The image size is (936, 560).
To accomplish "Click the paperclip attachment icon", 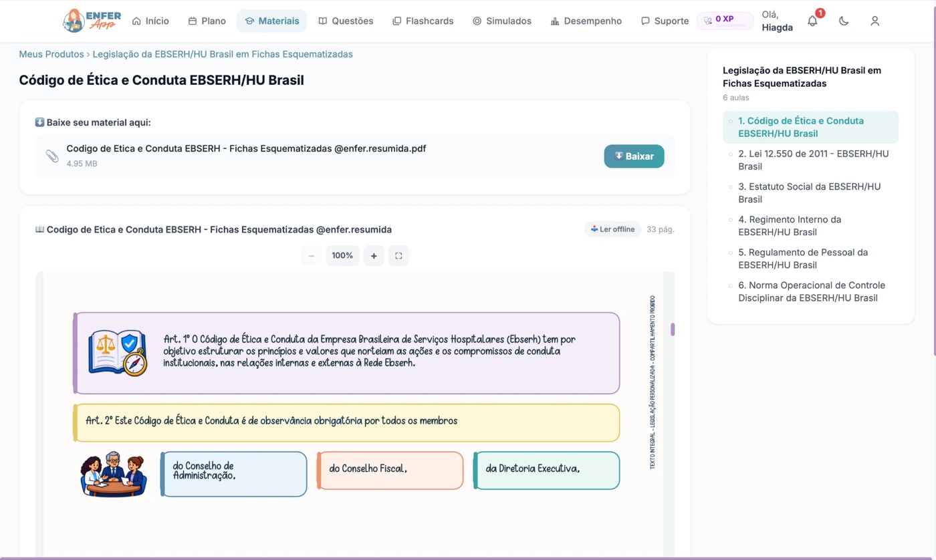I will [52, 156].
